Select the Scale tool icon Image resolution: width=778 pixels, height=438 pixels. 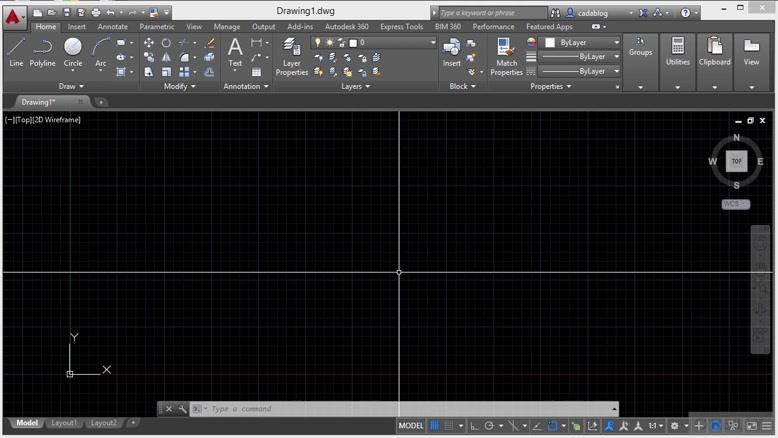[166, 72]
